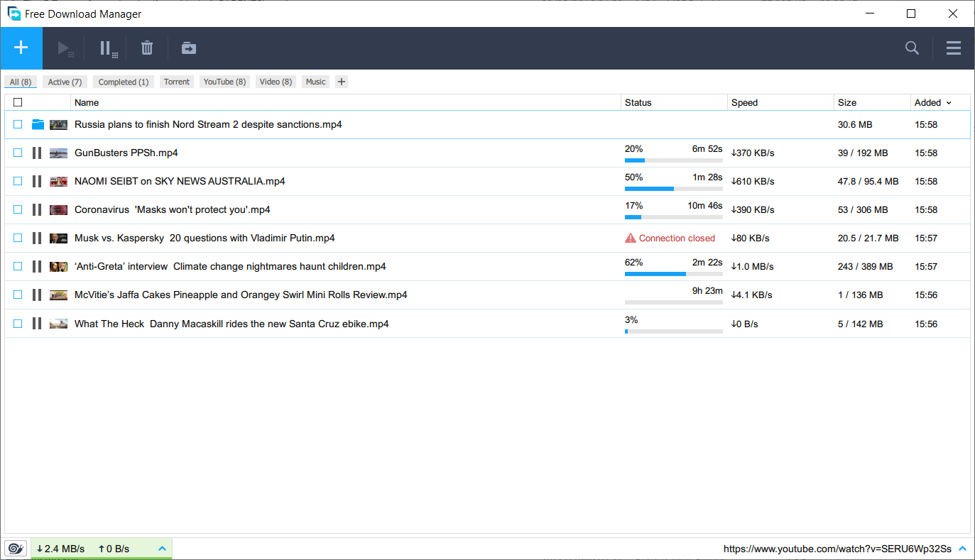Switch to the All (8) tab

pos(21,82)
